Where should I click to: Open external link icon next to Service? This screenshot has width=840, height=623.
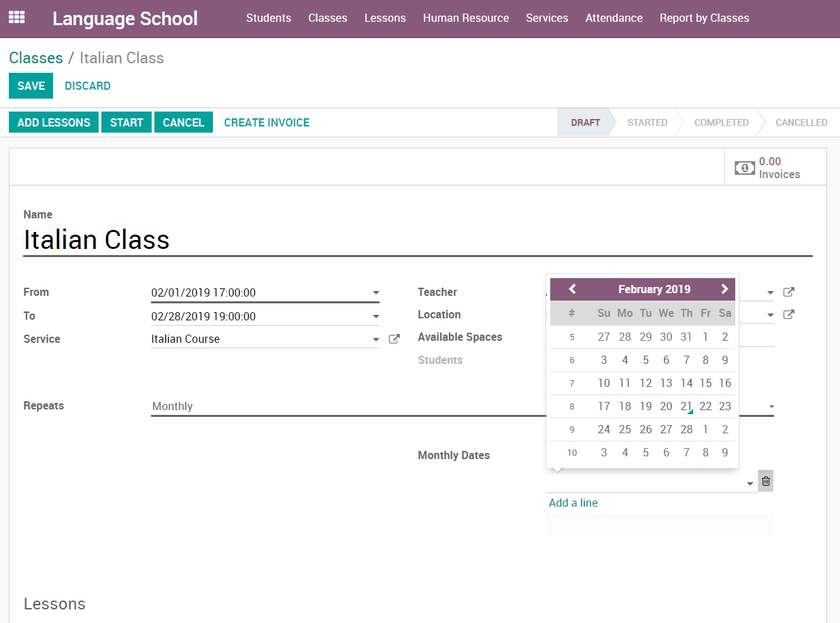[x=394, y=339]
